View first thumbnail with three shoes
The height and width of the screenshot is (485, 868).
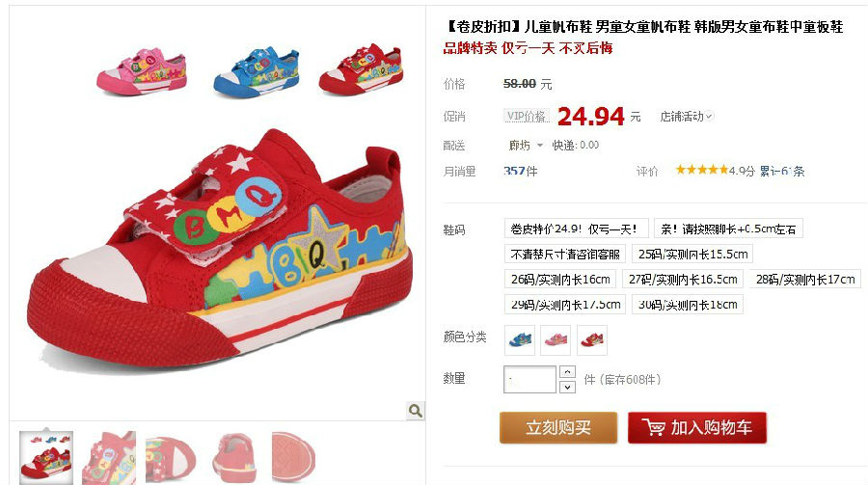[46, 458]
